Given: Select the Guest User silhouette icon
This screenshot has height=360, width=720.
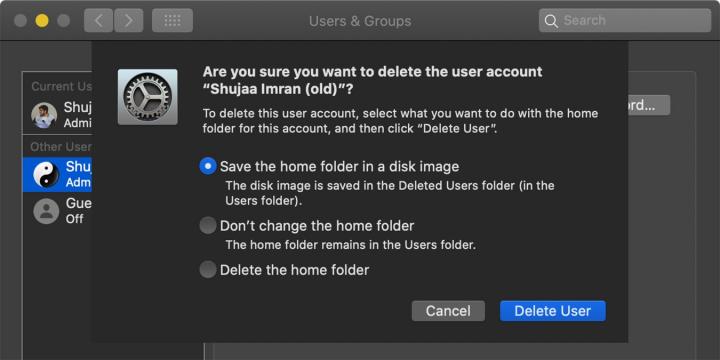Looking at the screenshot, I should [x=46, y=211].
